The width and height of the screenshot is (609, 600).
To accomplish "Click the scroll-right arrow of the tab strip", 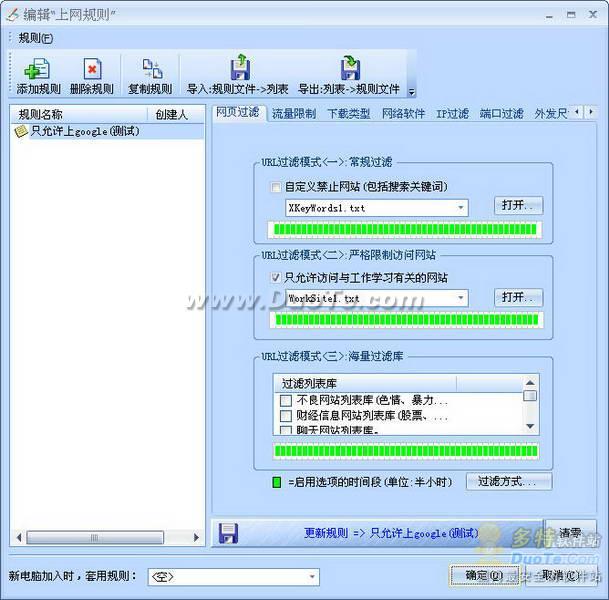I will 589,114.
